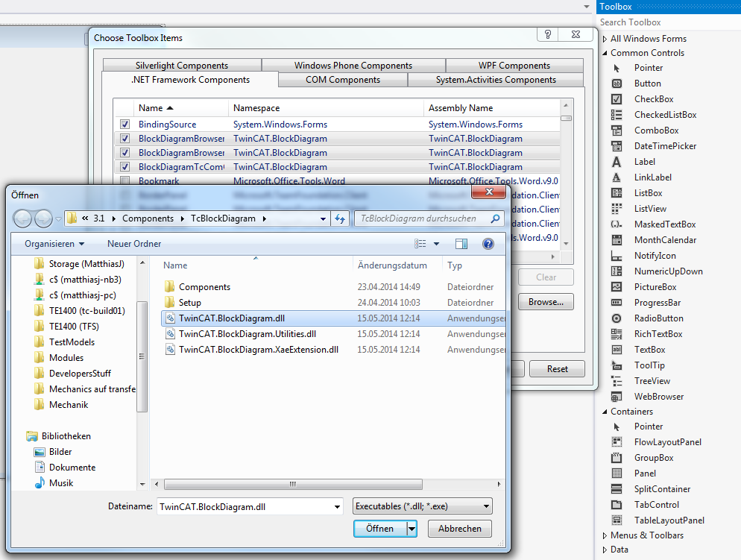Open the Setup folder in file list
The height and width of the screenshot is (560, 741).
click(x=190, y=303)
